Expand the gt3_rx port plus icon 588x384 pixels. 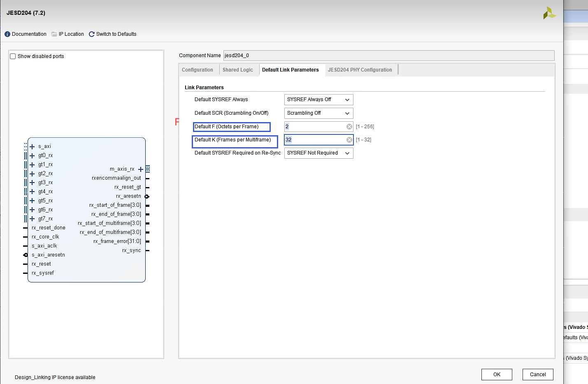[x=32, y=183]
